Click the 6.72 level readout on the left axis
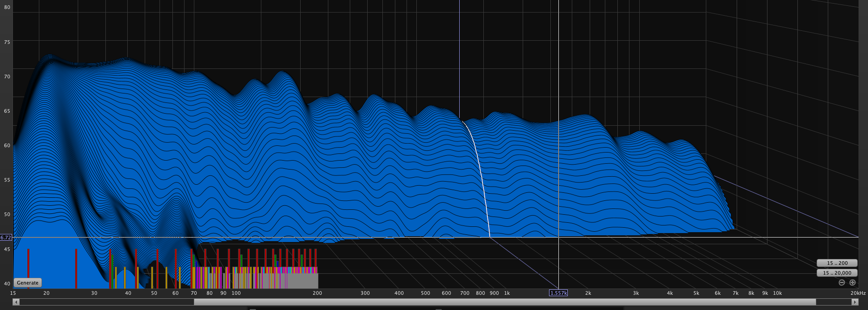This screenshot has width=868, height=310. point(6,238)
